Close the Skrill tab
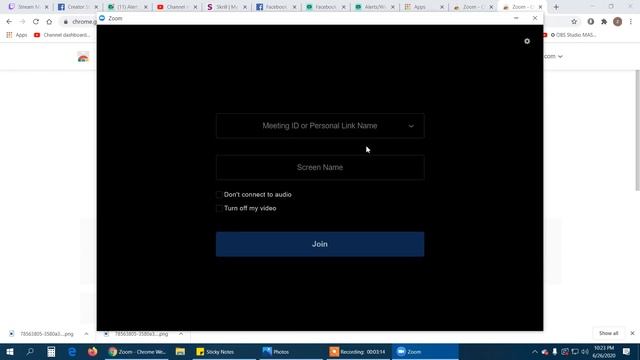This screenshot has height=360, width=640. coord(244,7)
